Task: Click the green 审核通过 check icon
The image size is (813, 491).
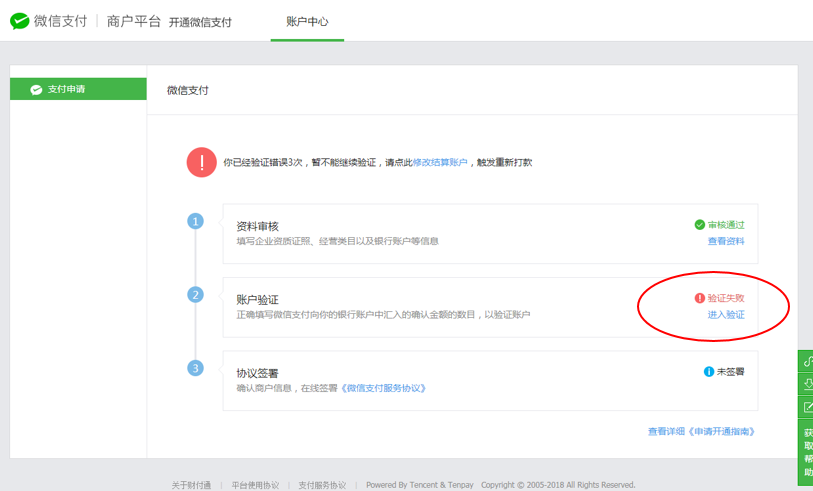Action: point(699,225)
